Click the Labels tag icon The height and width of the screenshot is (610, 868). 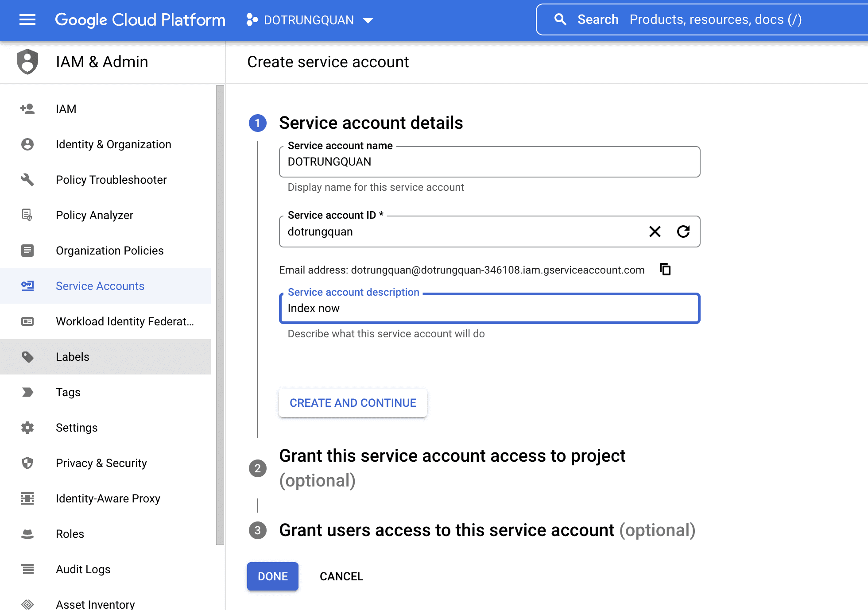[x=27, y=357]
